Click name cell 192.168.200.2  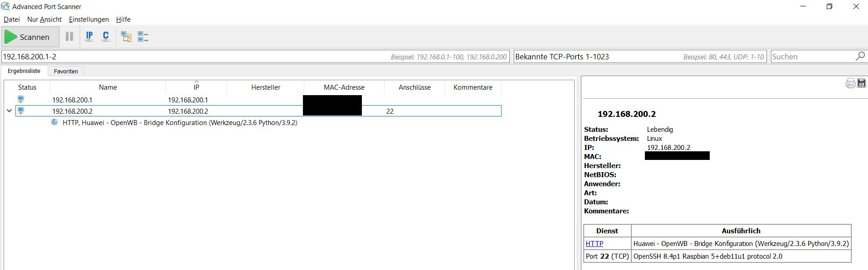[x=72, y=111]
